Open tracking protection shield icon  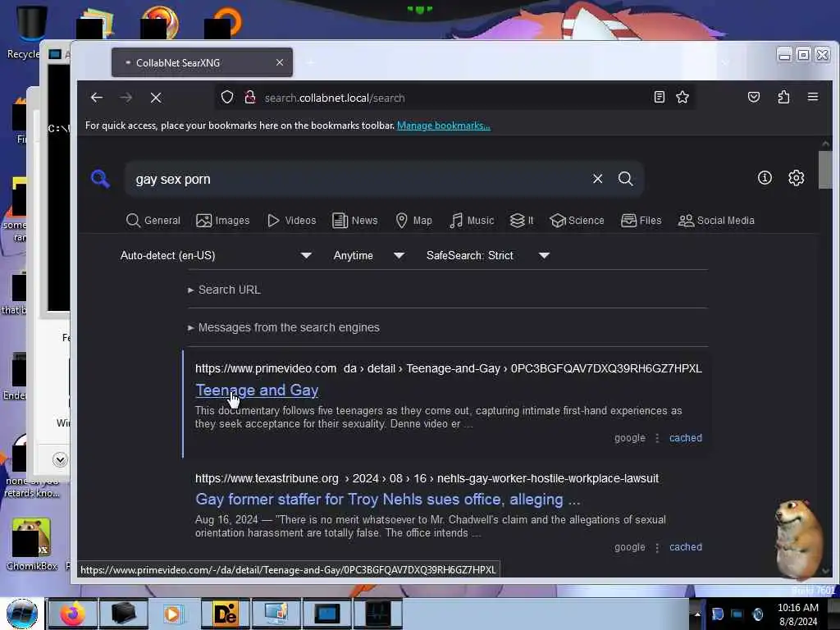click(x=227, y=98)
